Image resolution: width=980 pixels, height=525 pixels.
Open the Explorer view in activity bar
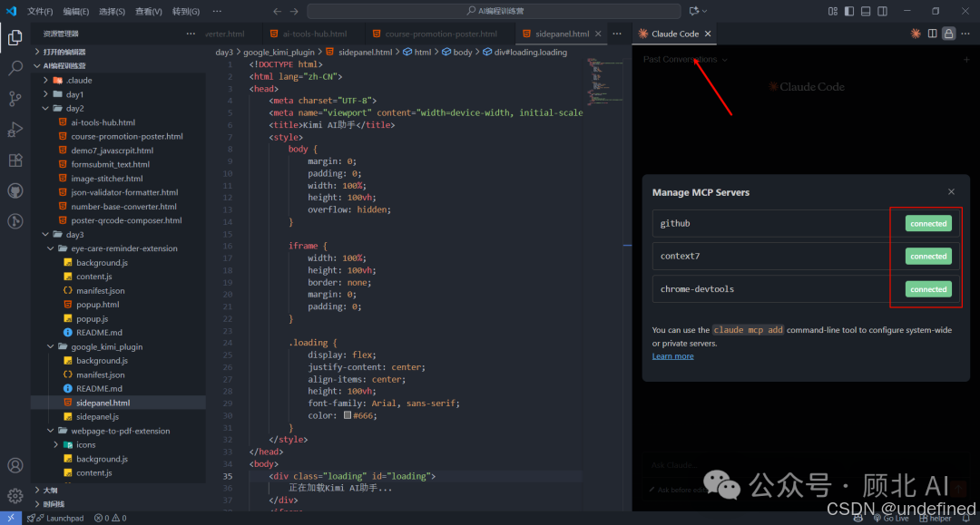pyautogui.click(x=15, y=37)
